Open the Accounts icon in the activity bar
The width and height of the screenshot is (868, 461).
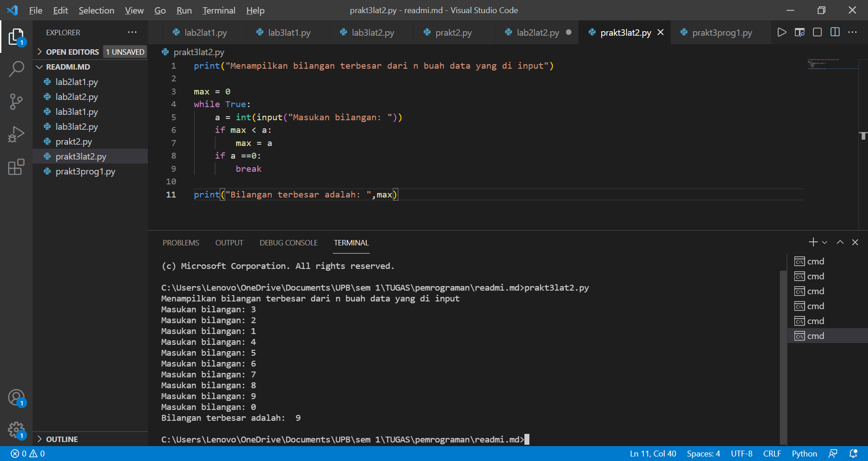(17, 398)
